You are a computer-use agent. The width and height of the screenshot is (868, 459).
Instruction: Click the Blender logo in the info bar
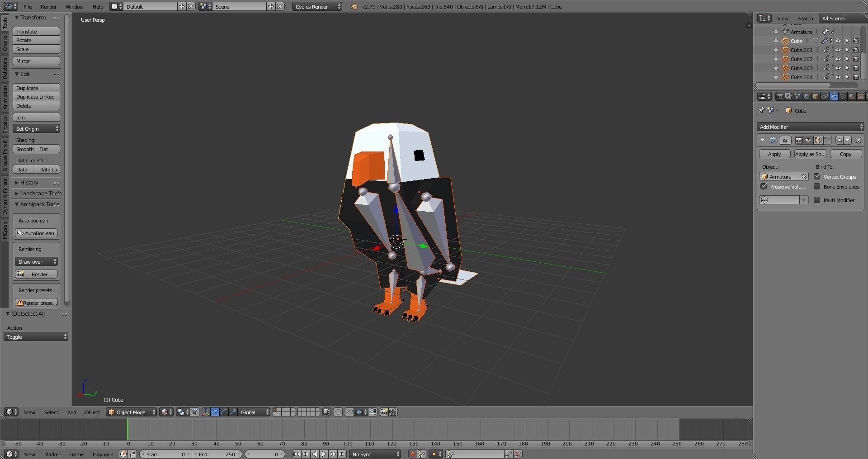pyautogui.click(x=354, y=6)
